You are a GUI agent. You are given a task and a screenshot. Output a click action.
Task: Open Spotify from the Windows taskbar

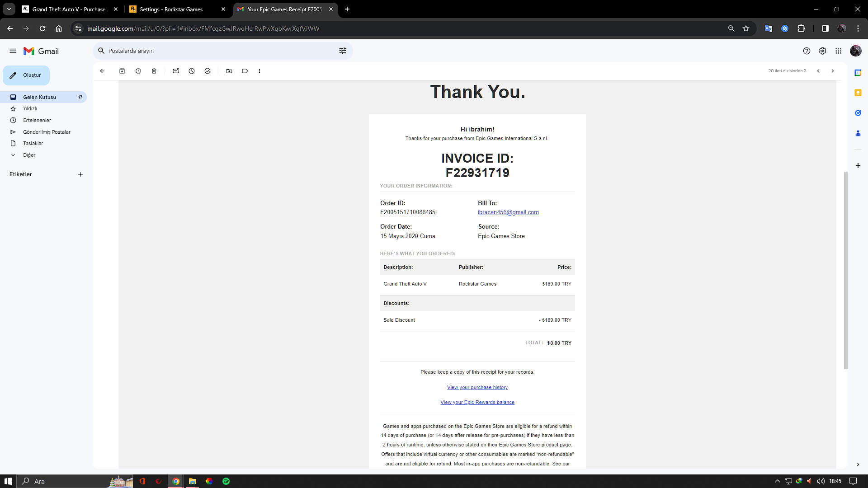[x=226, y=481]
